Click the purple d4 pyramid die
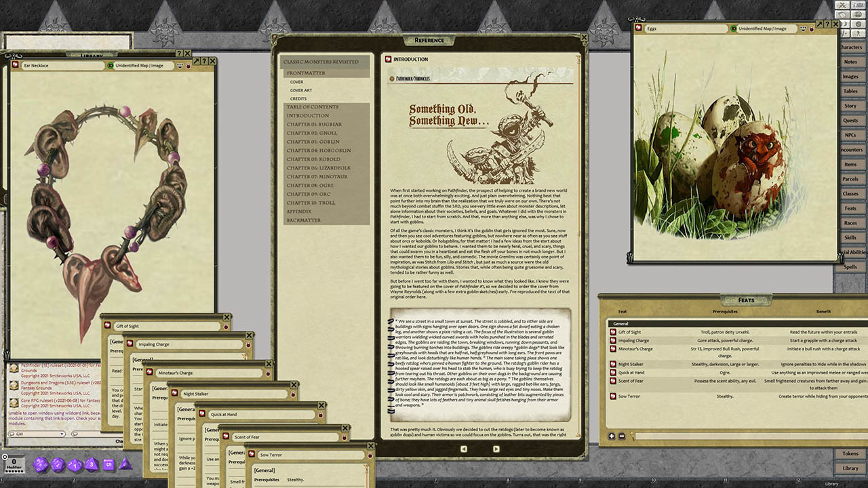 tap(125, 464)
